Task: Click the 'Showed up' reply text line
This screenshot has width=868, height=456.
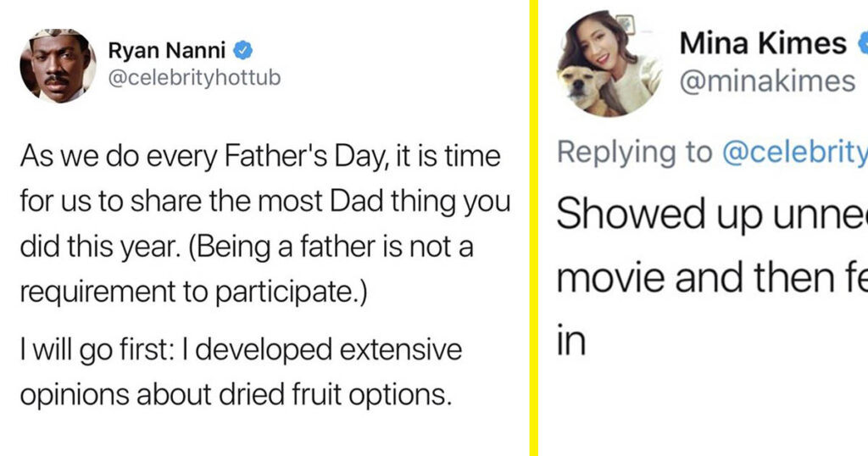Action: pyautogui.click(x=712, y=214)
